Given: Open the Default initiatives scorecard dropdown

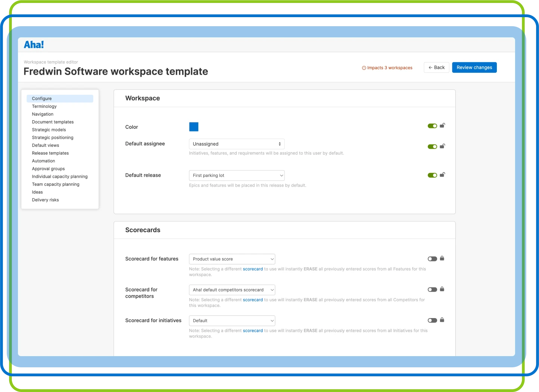Looking at the screenshot, I should 232,321.
